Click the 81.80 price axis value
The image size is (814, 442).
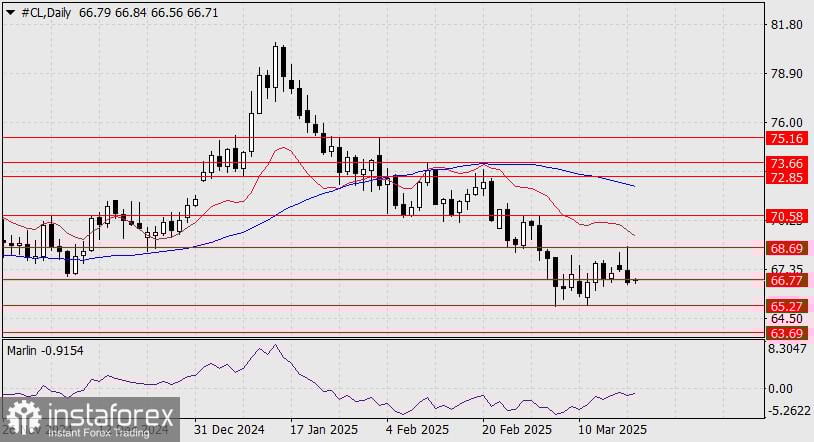pyautogui.click(x=786, y=24)
